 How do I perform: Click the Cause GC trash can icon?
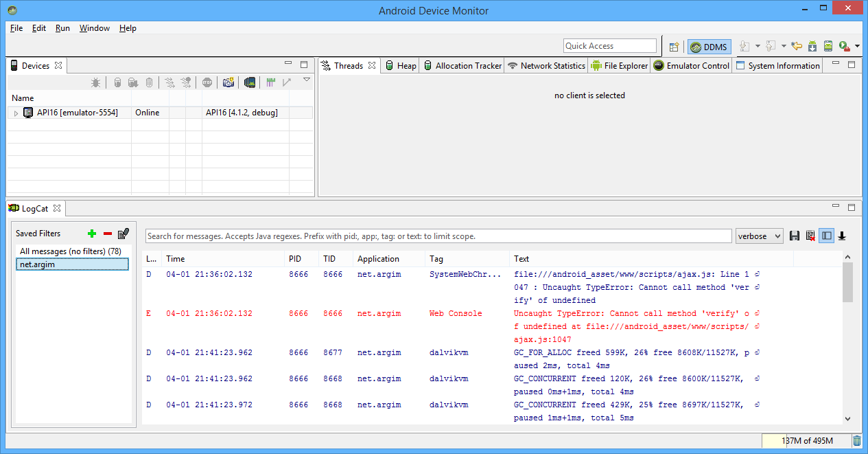pos(150,82)
